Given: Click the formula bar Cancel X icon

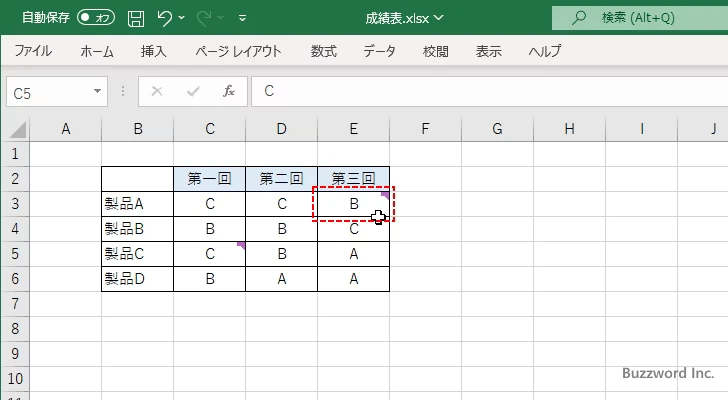Looking at the screenshot, I should pyautogui.click(x=156, y=91).
